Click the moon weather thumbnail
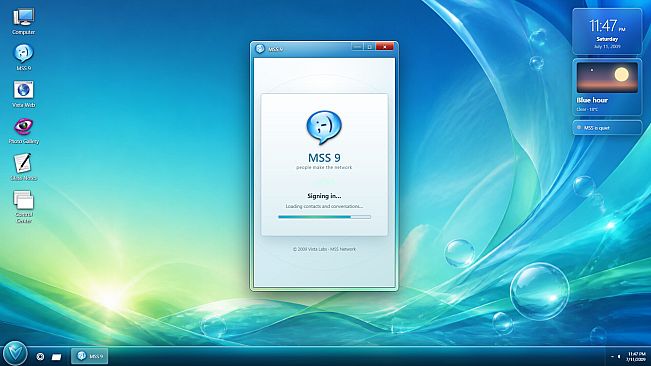The height and width of the screenshot is (366, 651). (607, 77)
